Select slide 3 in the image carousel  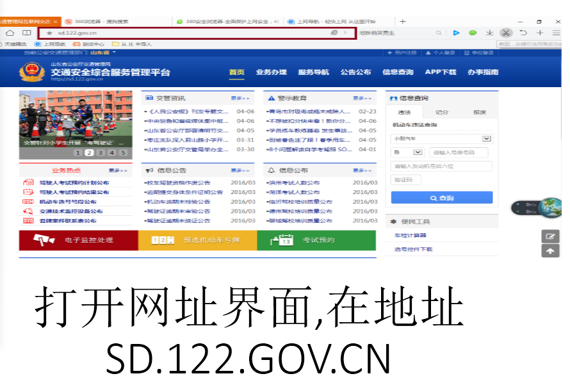point(101,152)
